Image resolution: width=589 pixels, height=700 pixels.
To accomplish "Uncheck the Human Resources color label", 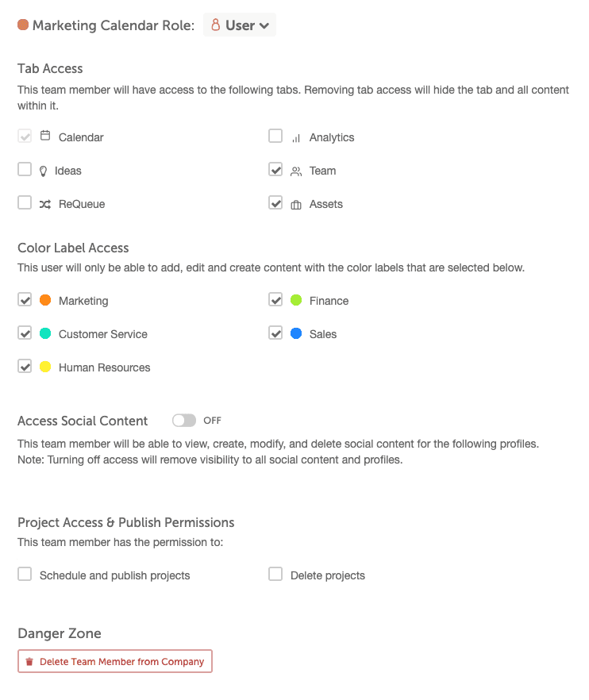I will tap(25, 366).
